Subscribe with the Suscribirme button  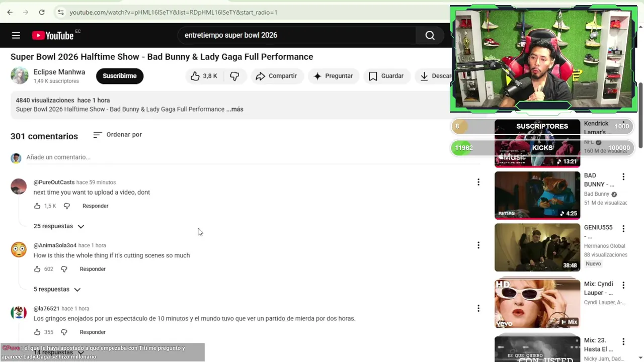click(120, 76)
